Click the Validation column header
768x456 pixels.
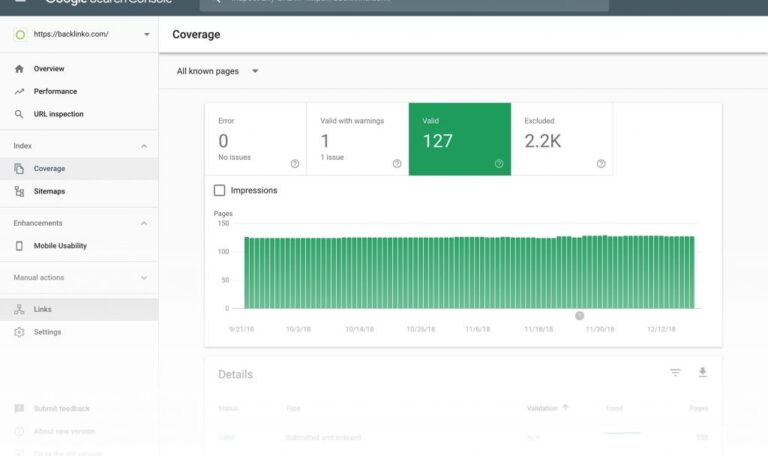tap(542, 408)
